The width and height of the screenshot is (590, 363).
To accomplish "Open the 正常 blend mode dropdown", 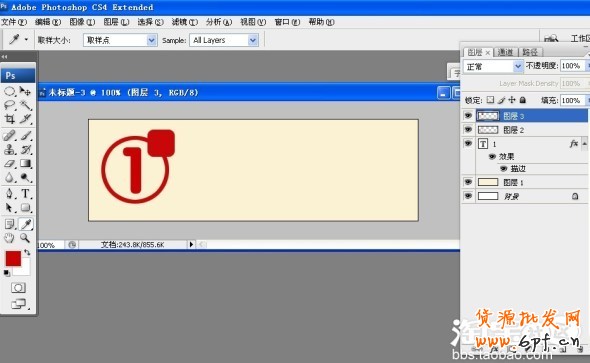I will pos(493,66).
